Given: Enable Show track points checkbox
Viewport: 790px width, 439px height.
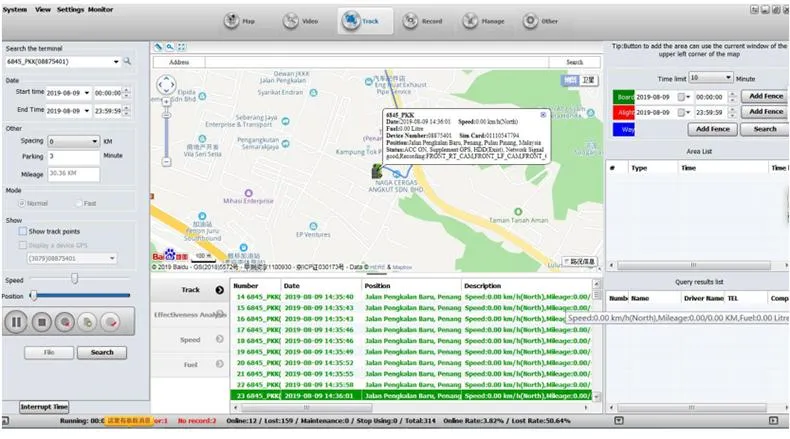Looking at the screenshot, I should (22, 231).
